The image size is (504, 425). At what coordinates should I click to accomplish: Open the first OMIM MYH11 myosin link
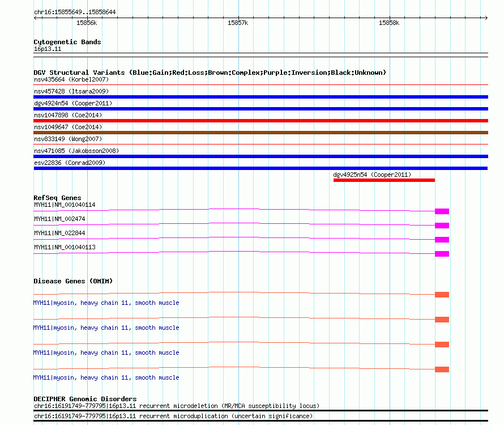(106, 303)
